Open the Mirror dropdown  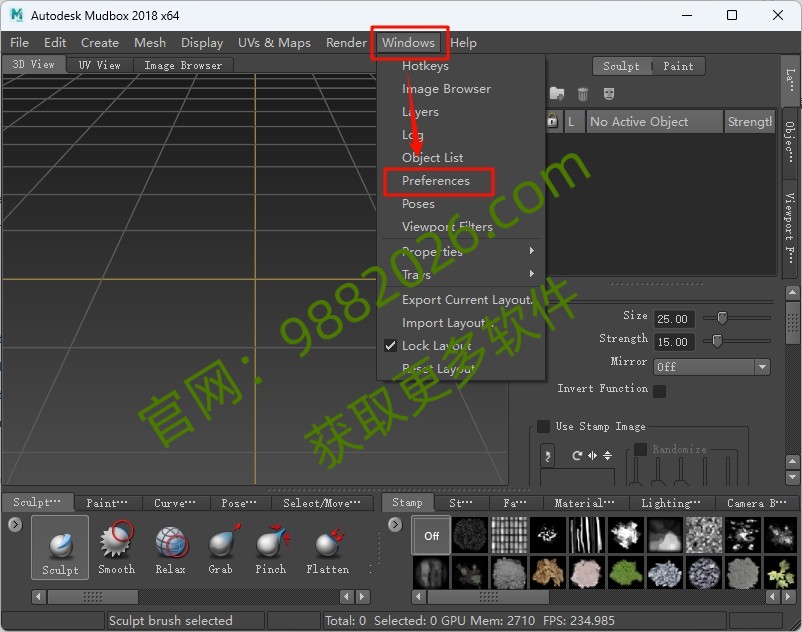click(711, 367)
